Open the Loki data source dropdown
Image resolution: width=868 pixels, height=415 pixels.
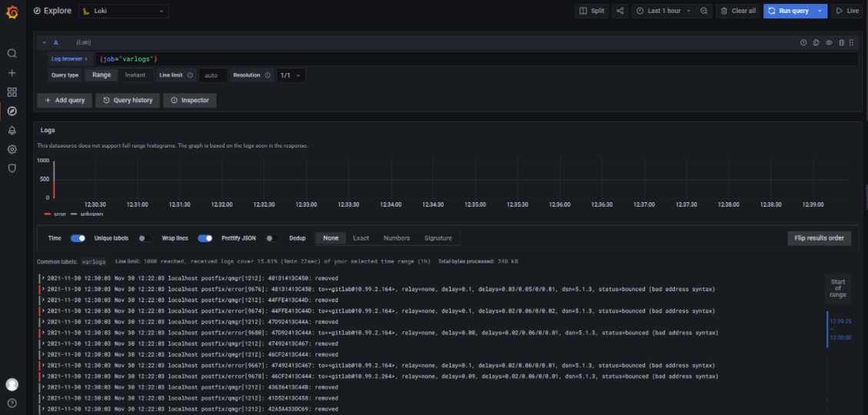tap(124, 11)
